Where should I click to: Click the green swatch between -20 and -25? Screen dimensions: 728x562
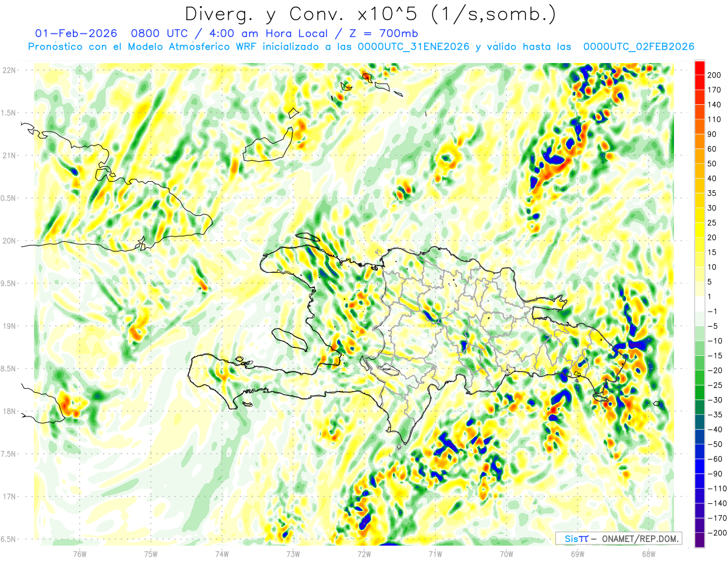click(699, 378)
